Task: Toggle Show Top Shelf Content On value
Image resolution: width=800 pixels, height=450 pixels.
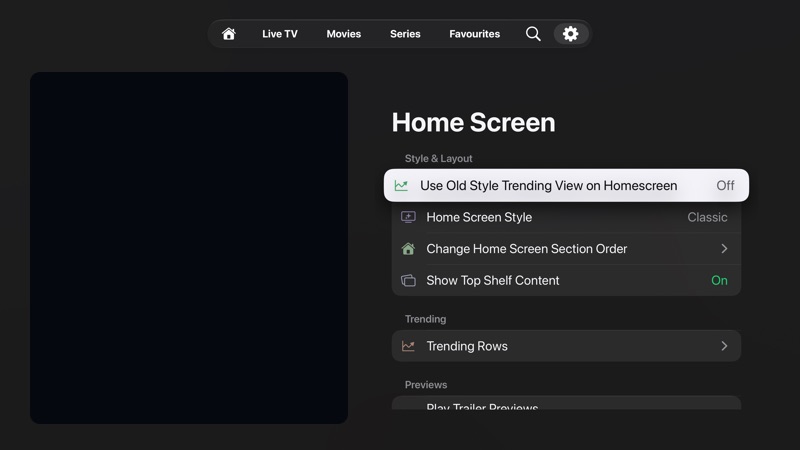Action: pyautogui.click(x=719, y=281)
